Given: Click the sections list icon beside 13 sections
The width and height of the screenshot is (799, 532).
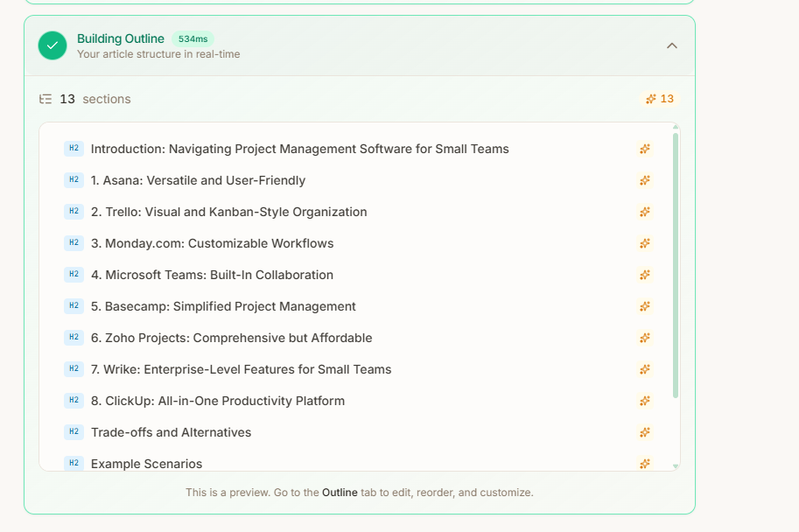Looking at the screenshot, I should pyautogui.click(x=46, y=99).
